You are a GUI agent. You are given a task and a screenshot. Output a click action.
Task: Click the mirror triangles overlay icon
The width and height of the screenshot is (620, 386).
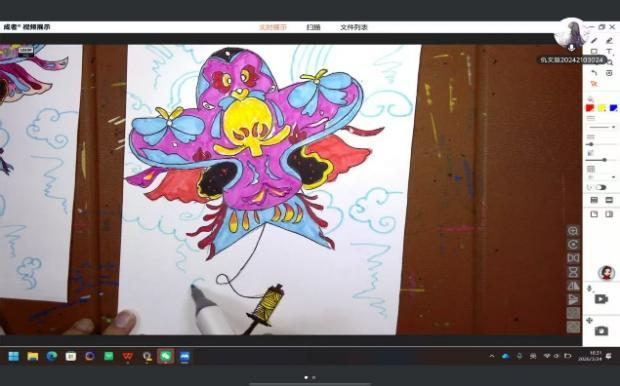click(573, 286)
